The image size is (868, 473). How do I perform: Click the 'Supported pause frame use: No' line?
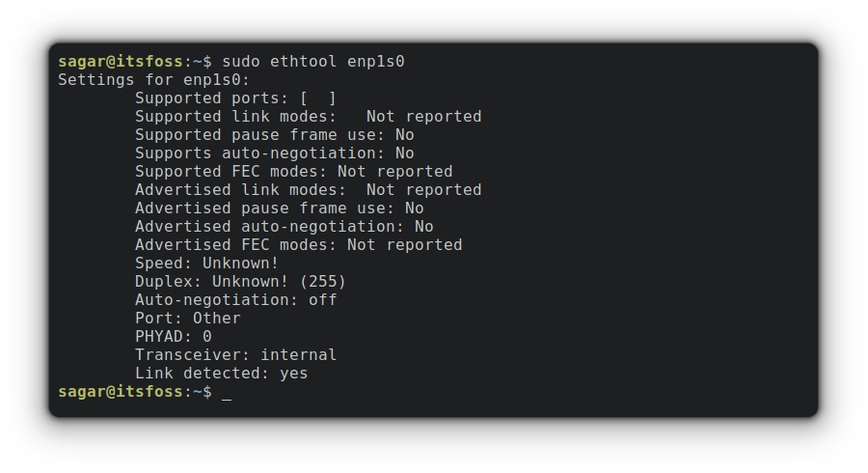click(x=274, y=135)
